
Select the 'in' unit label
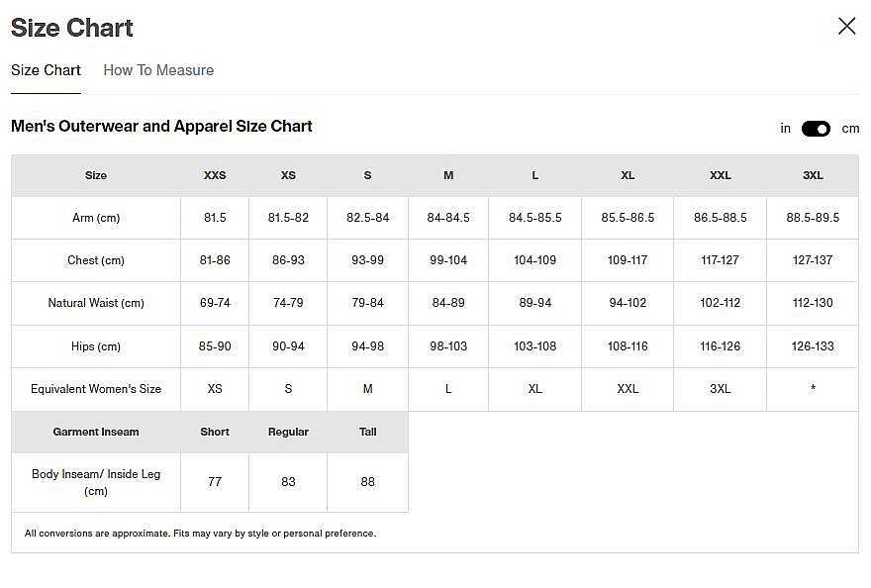tap(786, 129)
